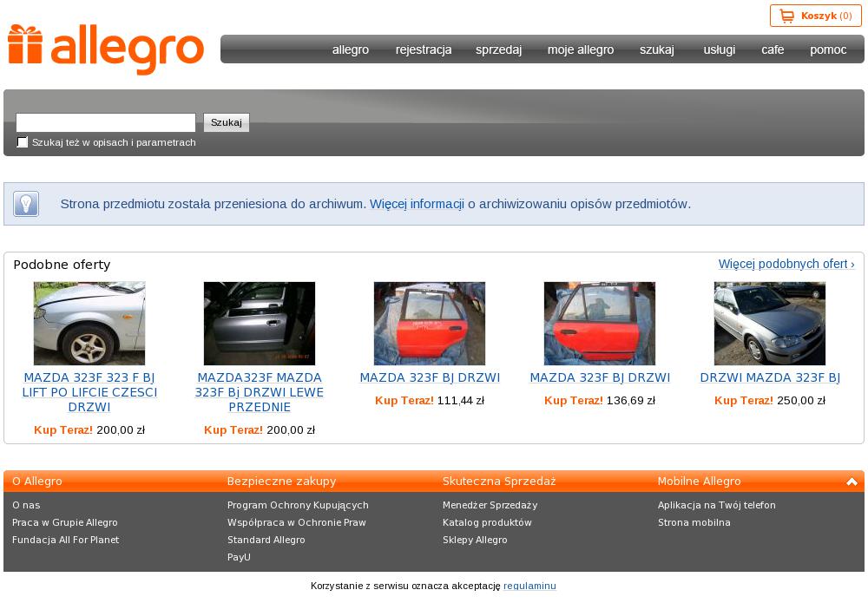Open the 111,44 zł red door photo
This screenshot has height=603, width=868.
(x=430, y=324)
